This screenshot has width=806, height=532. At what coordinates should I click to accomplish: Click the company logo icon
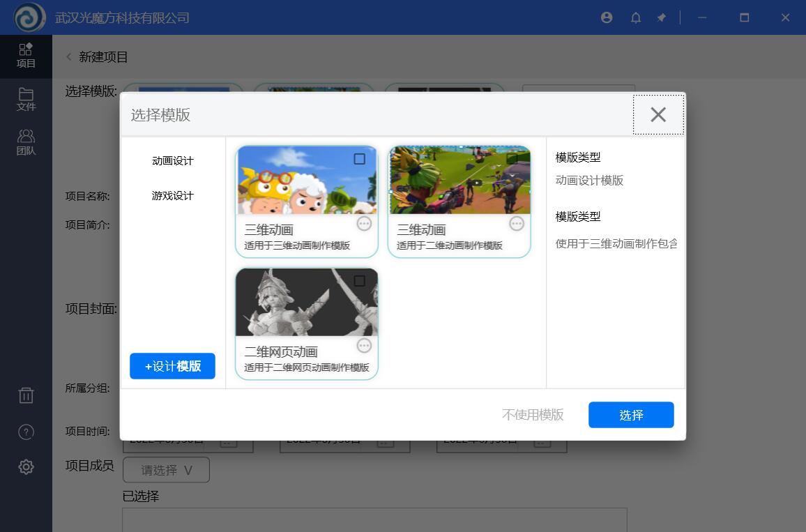(x=30, y=17)
